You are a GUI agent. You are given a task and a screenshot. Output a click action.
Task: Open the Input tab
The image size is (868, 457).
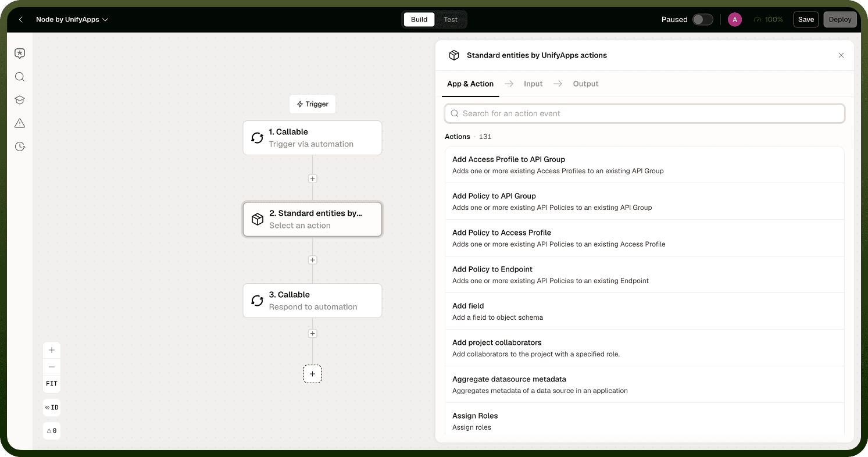[533, 84]
